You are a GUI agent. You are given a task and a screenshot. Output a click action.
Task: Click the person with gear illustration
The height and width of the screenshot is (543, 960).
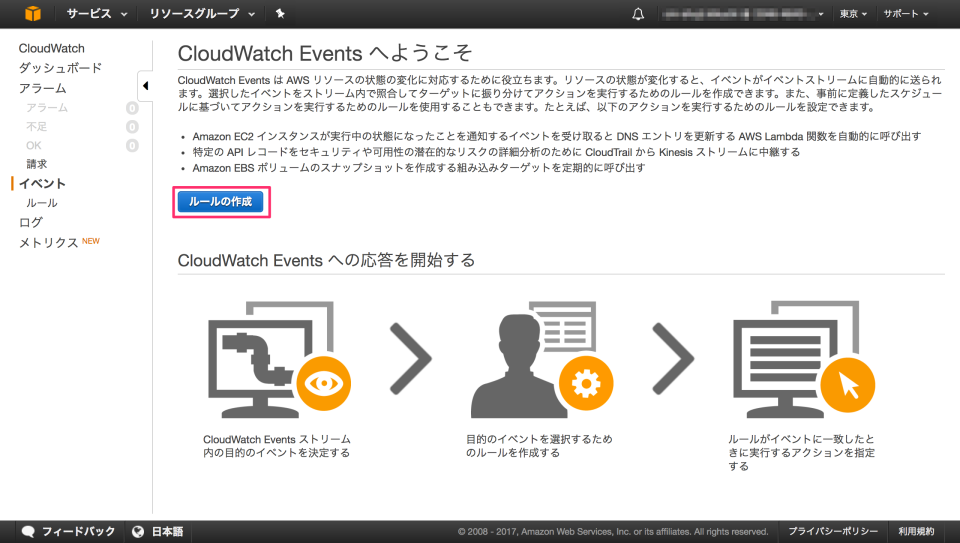click(542, 360)
